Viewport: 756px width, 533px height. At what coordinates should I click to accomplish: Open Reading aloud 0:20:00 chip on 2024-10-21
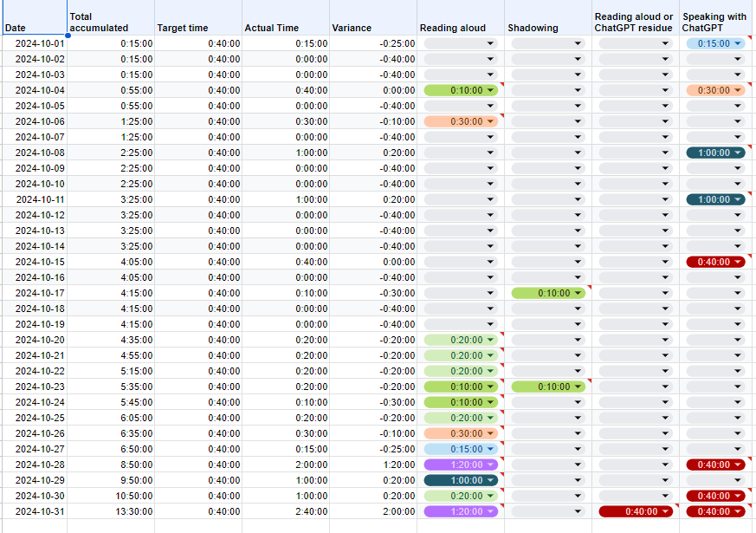tap(461, 355)
